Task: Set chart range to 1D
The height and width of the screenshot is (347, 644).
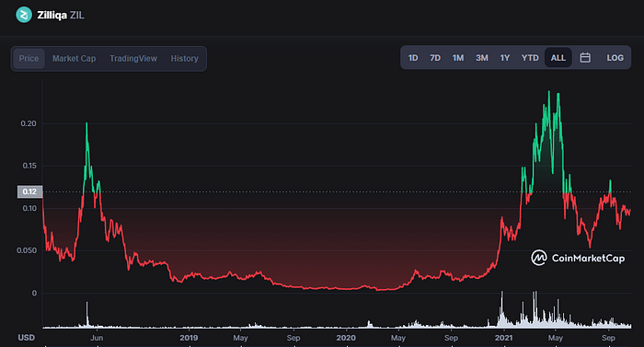Action: tap(413, 58)
